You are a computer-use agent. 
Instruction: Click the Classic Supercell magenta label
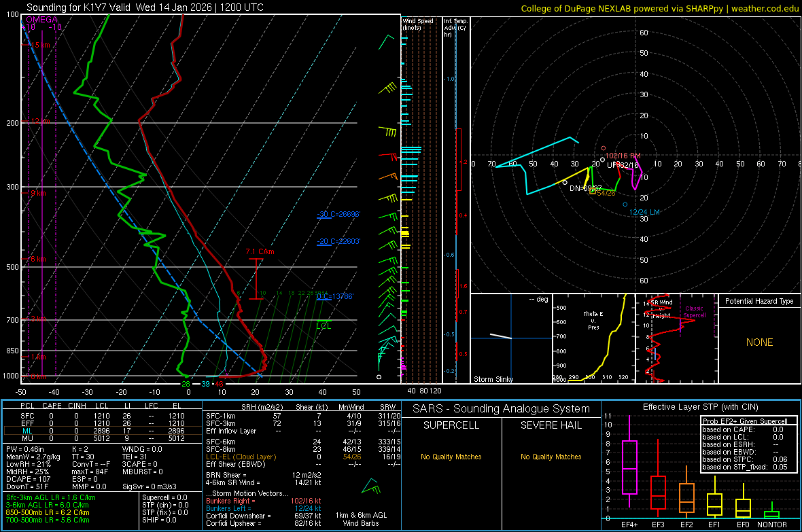coord(695,312)
